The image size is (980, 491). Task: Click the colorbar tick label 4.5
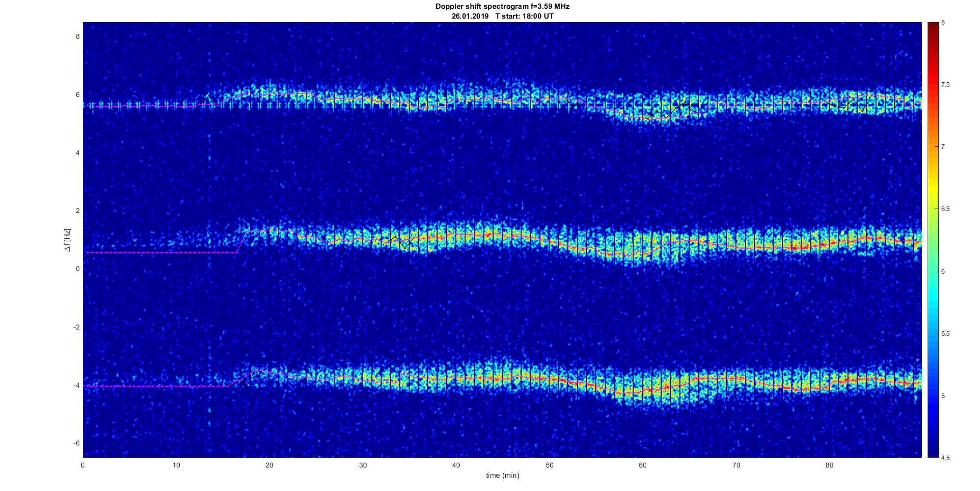point(946,458)
